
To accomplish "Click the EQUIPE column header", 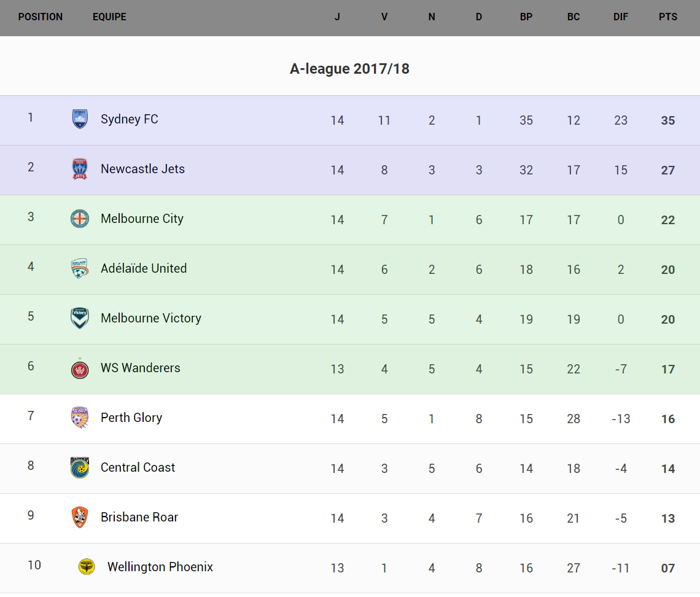I will pyautogui.click(x=109, y=17).
